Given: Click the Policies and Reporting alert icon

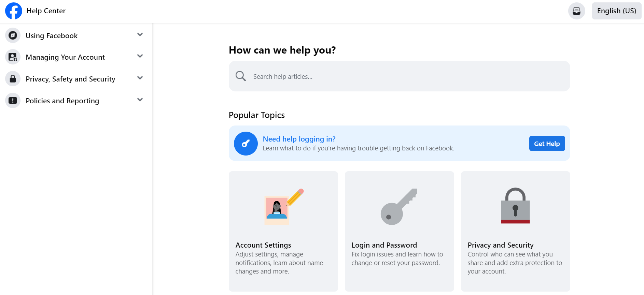Looking at the screenshot, I should [x=13, y=101].
